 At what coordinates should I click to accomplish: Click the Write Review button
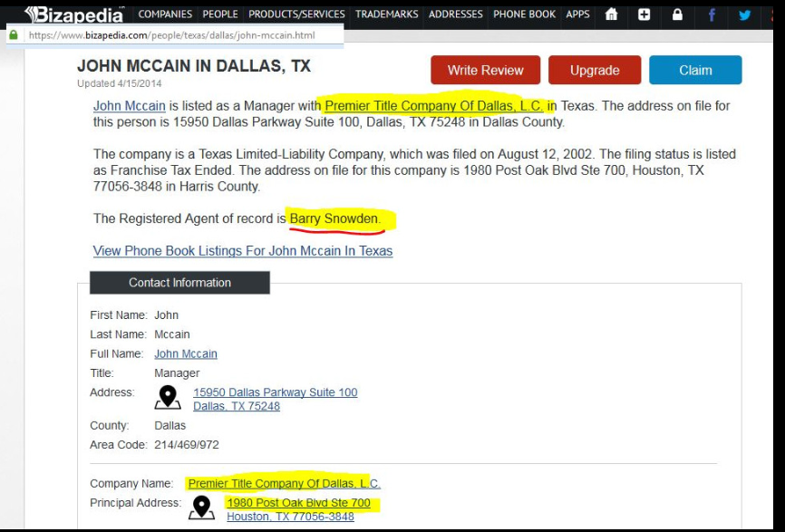click(x=485, y=70)
